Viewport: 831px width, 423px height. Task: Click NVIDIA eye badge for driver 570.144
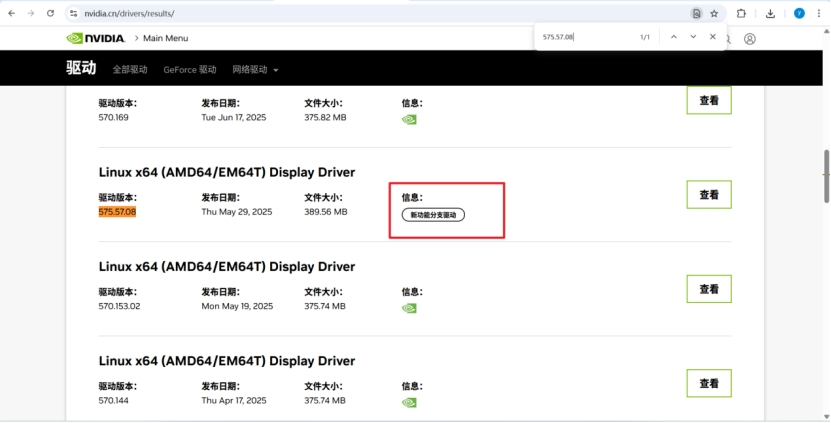[409, 402]
